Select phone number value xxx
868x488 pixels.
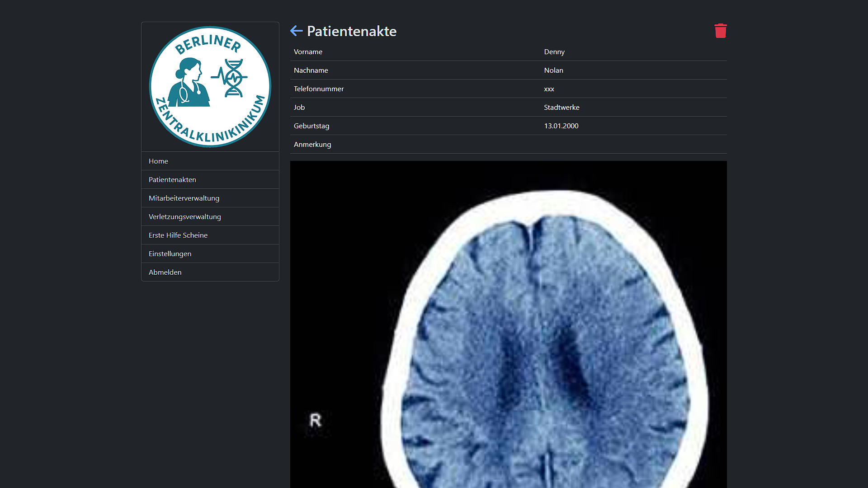coord(549,89)
